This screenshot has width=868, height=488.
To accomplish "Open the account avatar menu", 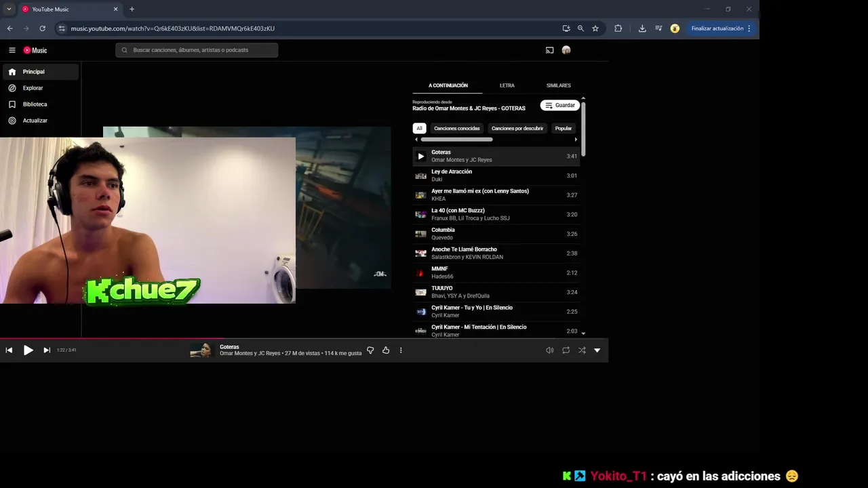I will point(566,50).
